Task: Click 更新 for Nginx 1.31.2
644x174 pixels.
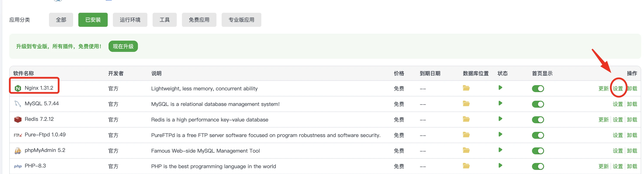Action: (x=603, y=89)
